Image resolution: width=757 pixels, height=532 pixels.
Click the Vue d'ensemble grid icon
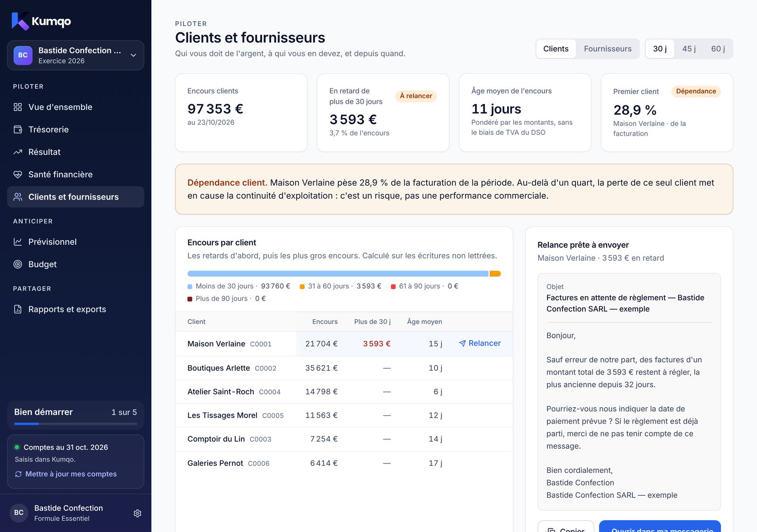(x=18, y=107)
